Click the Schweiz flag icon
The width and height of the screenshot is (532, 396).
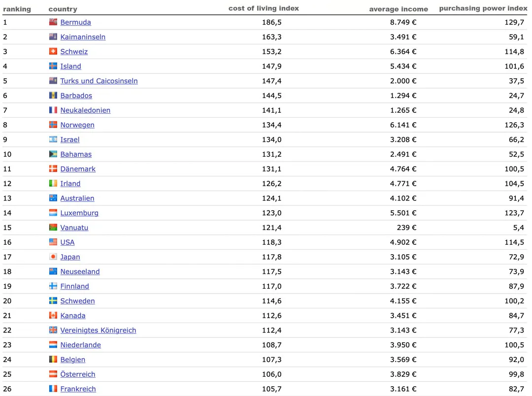pyautogui.click(x=53, y=51)
